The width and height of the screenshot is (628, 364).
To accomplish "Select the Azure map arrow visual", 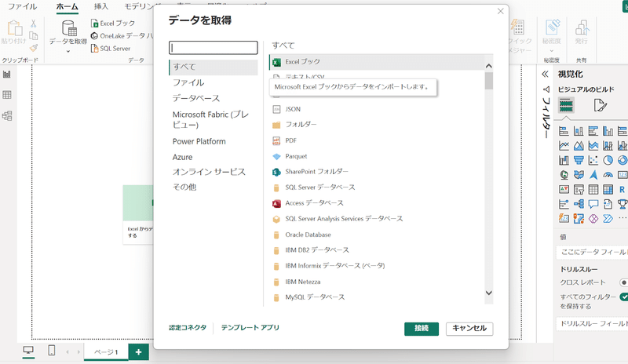I will pyautogui.click(x=593, y=175).
